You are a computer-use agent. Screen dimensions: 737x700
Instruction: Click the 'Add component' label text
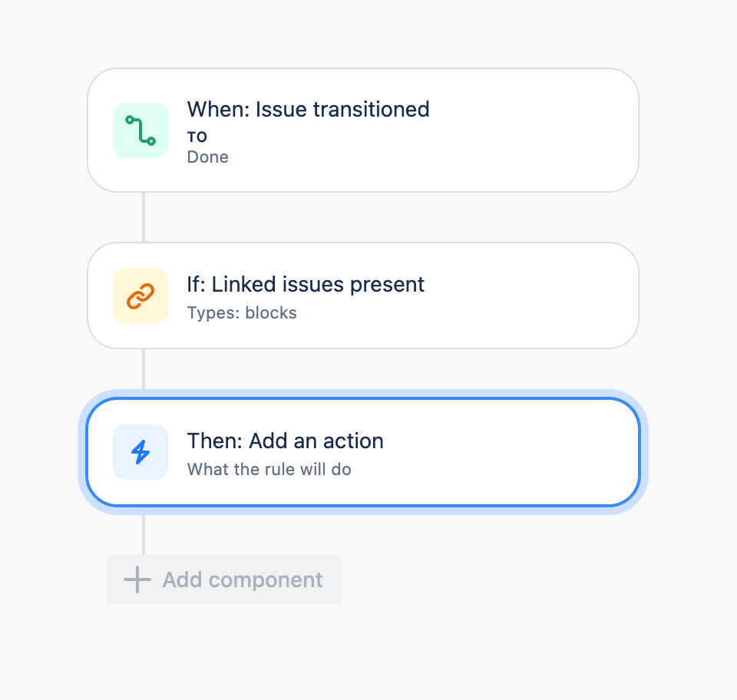[243, 579]
